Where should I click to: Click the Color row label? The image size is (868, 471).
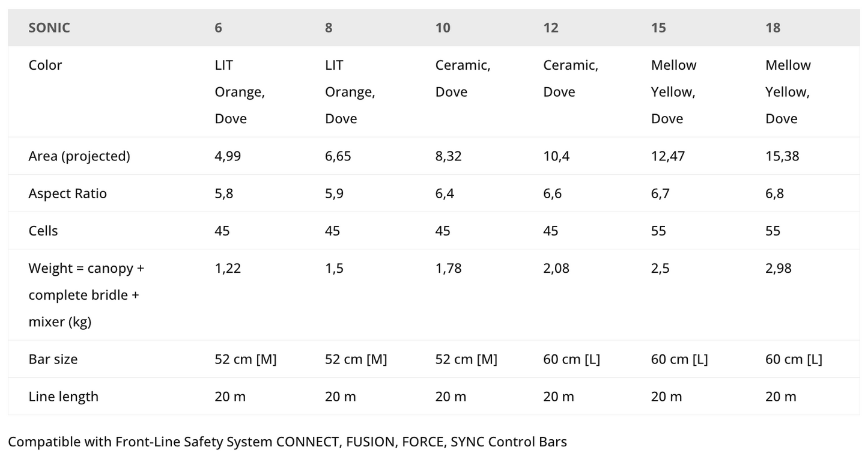click(45, 65)
